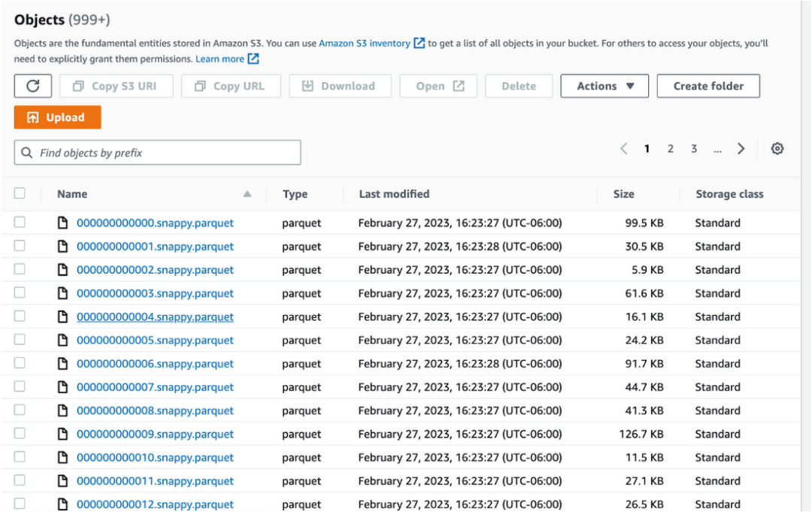This screenshot has width=812, height=512.
Task: Check the box for 000000000001.snappy.parquet
Action: pyautogui.click(x=20, y=245)
